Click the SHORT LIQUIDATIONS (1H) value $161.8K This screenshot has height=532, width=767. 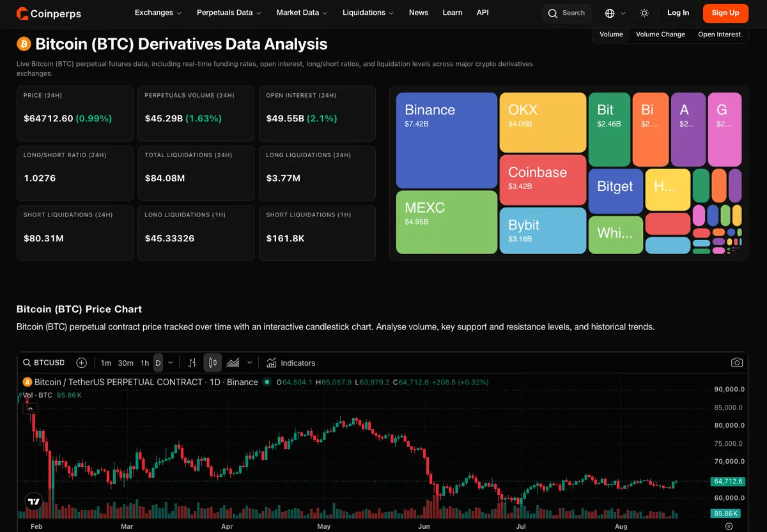click(286, 238)
